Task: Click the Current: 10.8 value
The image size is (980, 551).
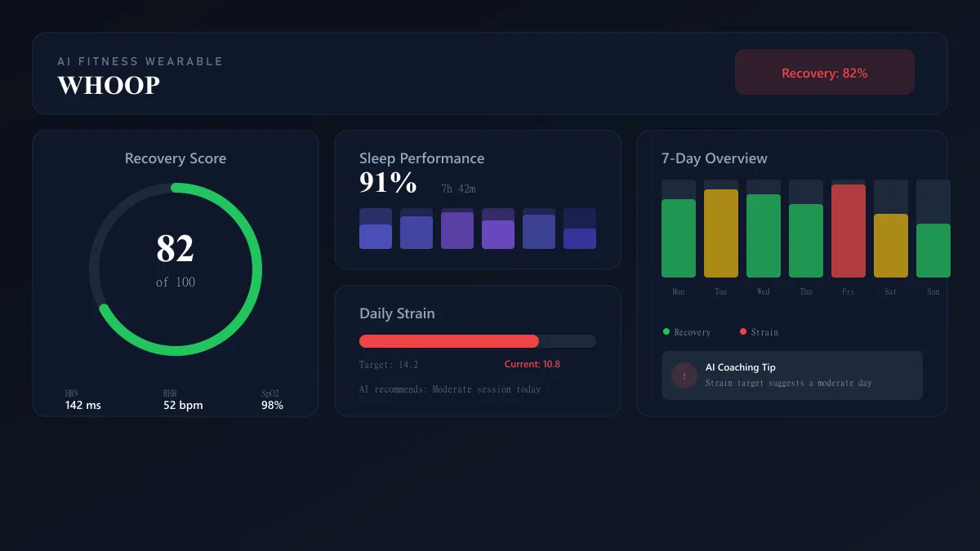Action: pos(532,364)
